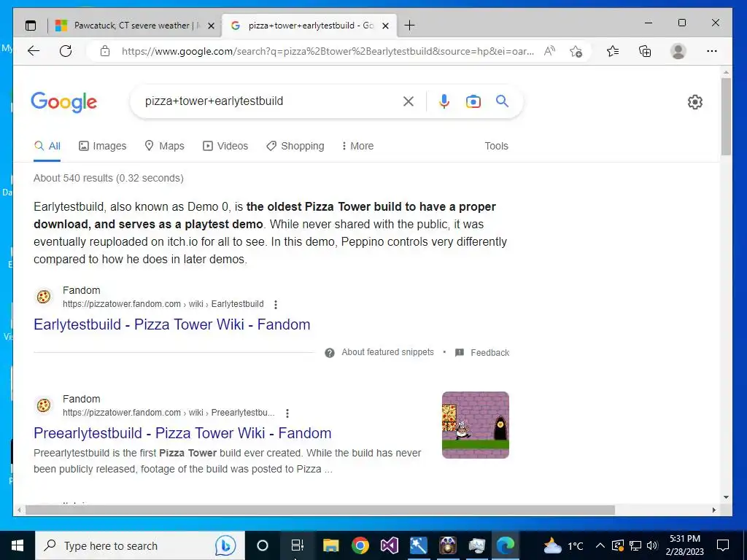Click the horizontal scrollbar thumb
Viewport: 747px width, 560px height.
point(320,510)
